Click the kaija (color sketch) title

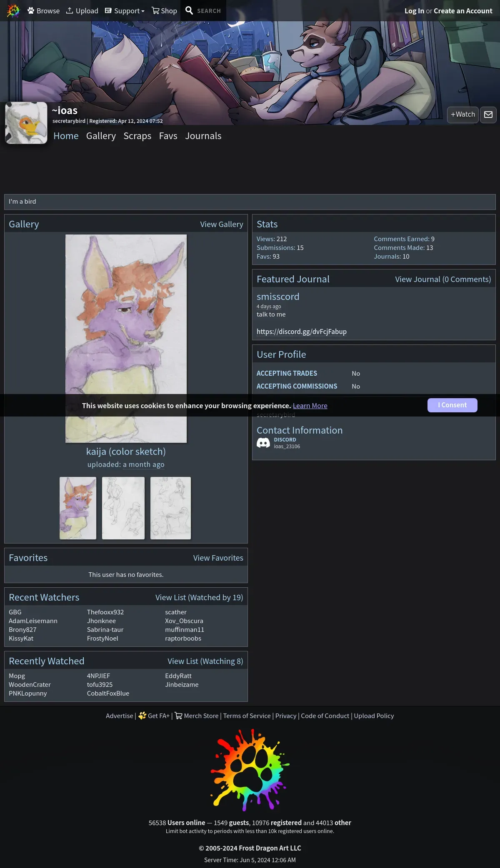coord(126,451)
